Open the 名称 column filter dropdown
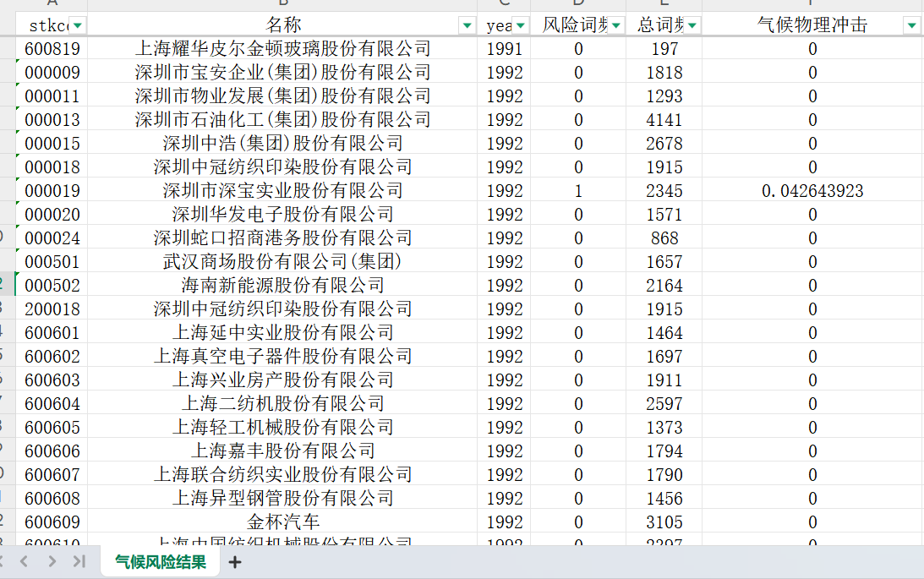The height and width of the screenshot is (579, 924). point(467,25)
